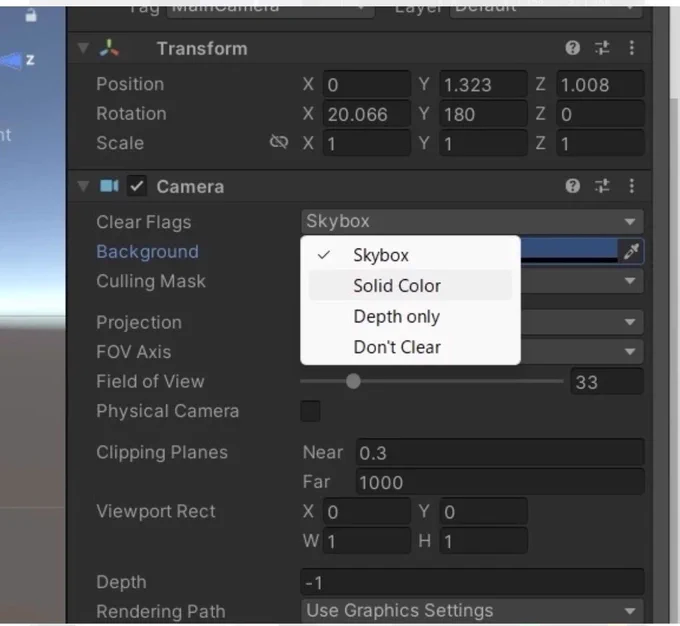Image resolution: width=680 pixels, height=626 pixels.
Task: Click the Position Y field
Action: 484,84
